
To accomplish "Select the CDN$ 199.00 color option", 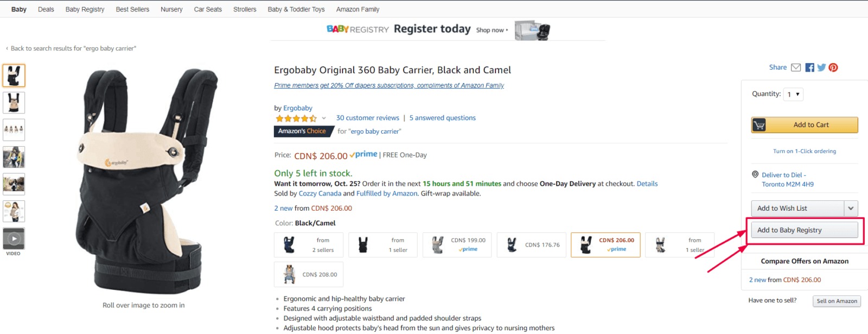I will tap(457, 245).
